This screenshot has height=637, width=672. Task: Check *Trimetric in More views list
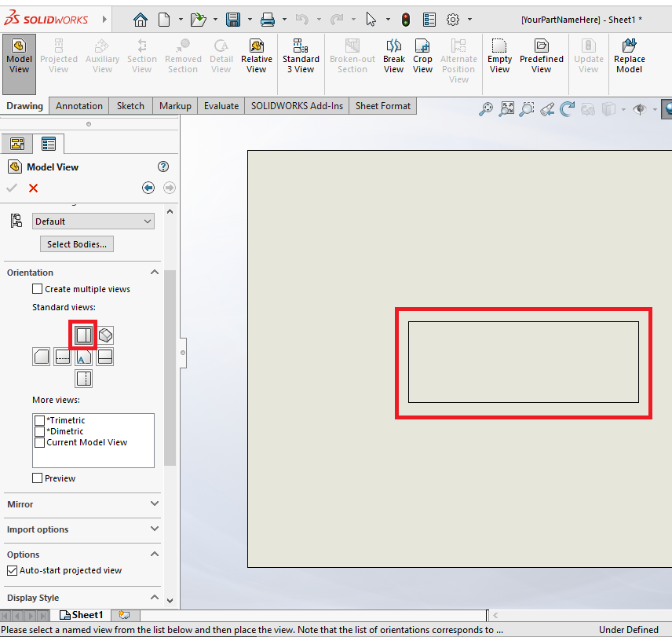coord(39,420)
